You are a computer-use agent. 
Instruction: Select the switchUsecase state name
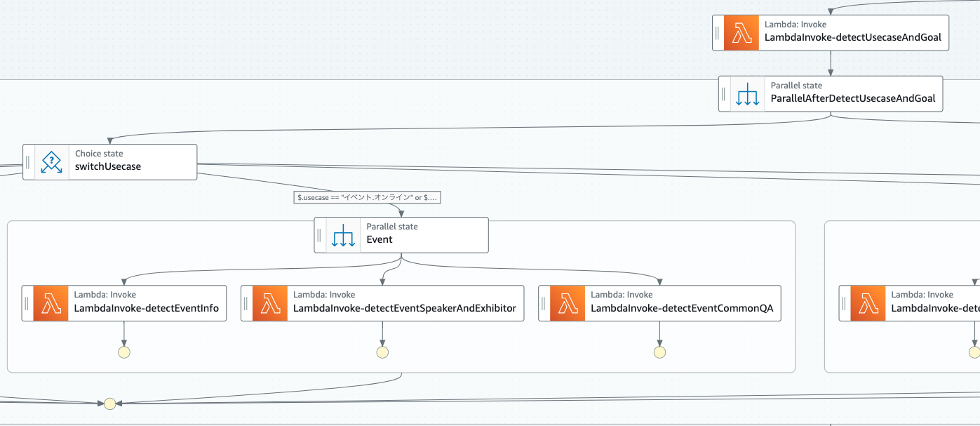(108, 166)
